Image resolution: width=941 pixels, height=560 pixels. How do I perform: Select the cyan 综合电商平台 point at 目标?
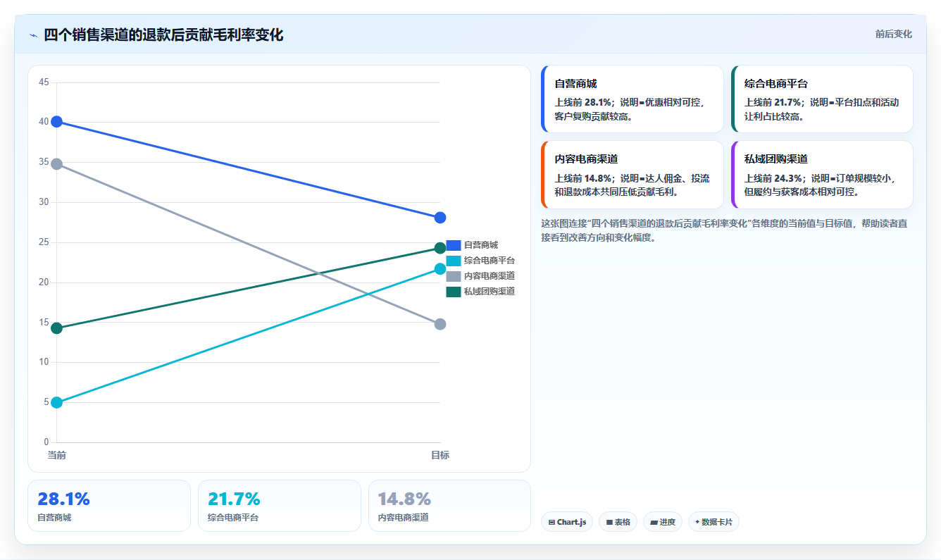pos(440,269)
